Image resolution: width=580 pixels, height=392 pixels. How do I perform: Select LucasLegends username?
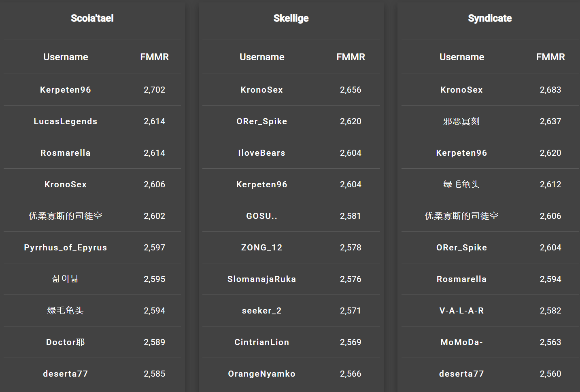pyautogui.click(x=66, y=121)
